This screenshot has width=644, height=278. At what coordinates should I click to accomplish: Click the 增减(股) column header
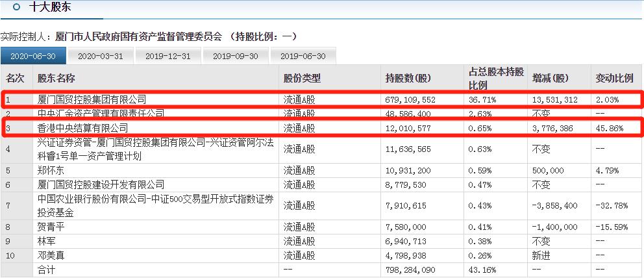click(x=550, y=79)
